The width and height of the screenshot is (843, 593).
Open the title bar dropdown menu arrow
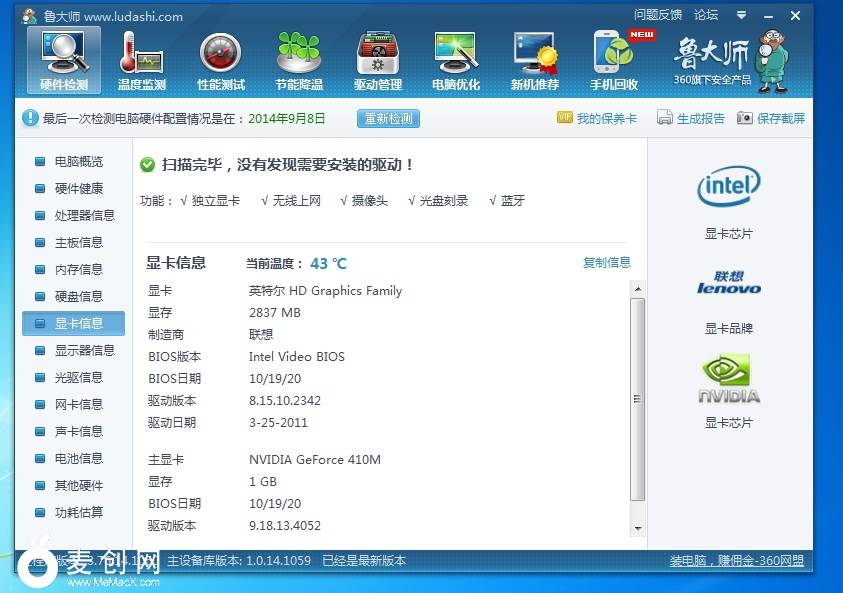[x=741, y=15]
